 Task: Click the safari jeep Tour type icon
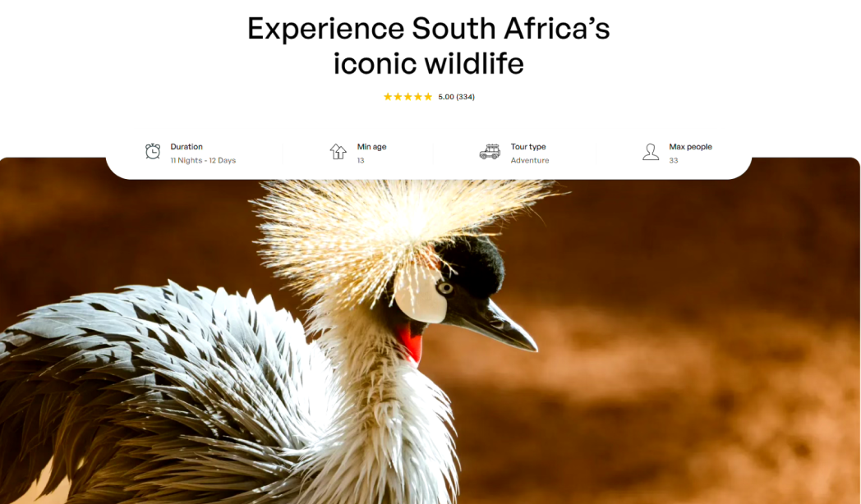pyautogui.click(x=490, y=151)
